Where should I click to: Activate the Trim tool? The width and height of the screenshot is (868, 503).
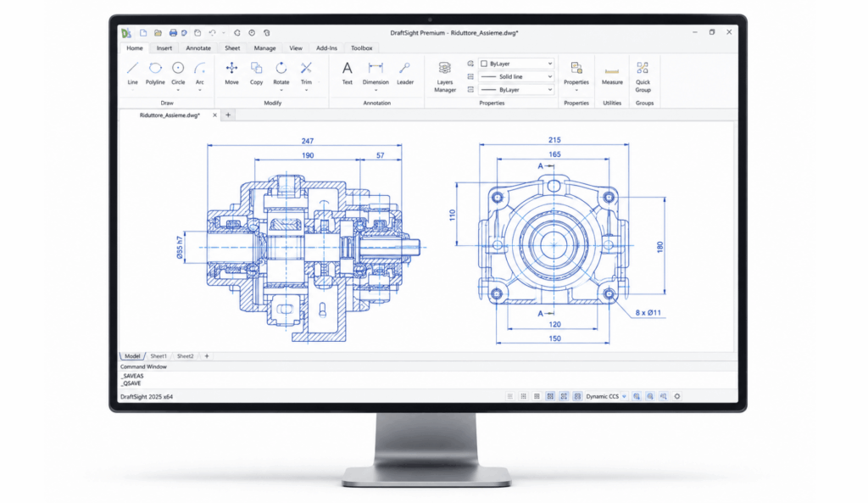[306, 73]
